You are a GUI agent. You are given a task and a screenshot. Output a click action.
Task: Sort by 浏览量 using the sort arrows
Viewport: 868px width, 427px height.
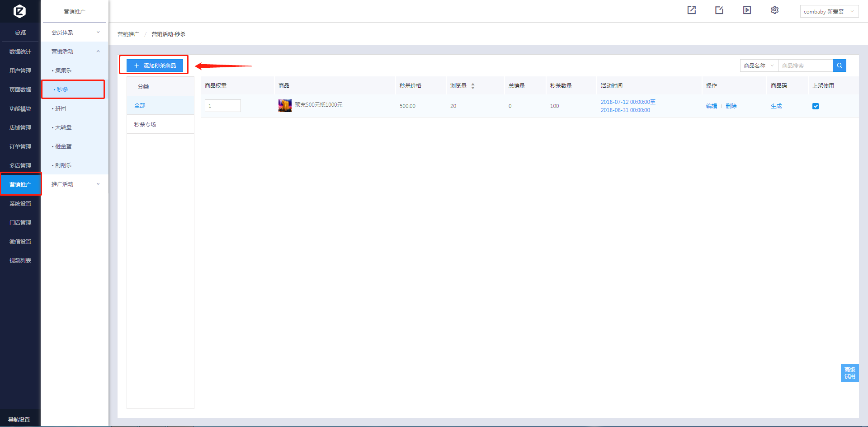tap(473, 86)
